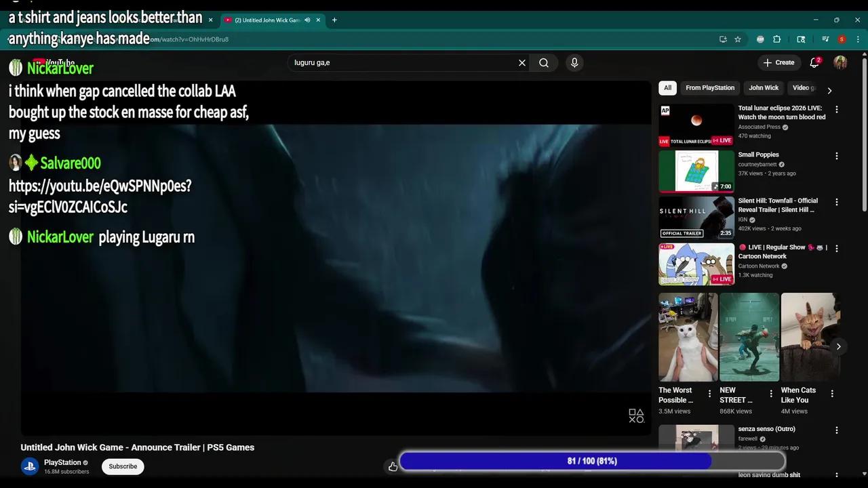This screenshot has height=488, width=868.
Task: Click the Cartoon Network channel name
Action: (759, 266)
